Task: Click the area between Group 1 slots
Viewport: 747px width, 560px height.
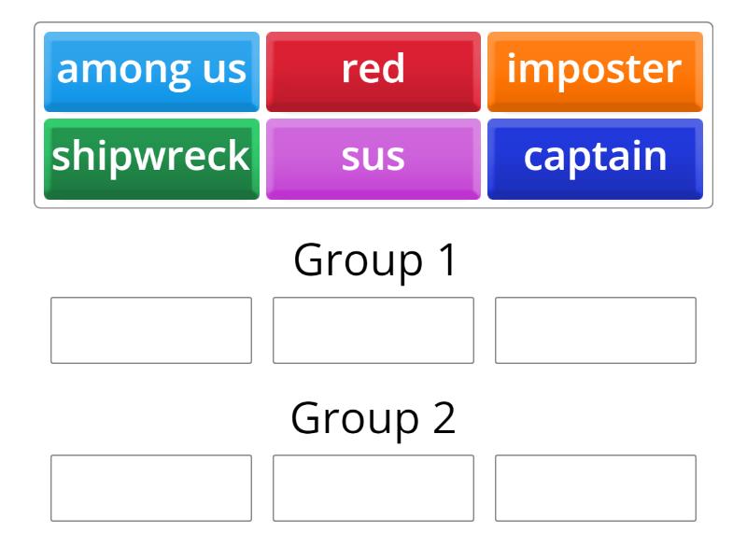Action: tap(262, 328)
